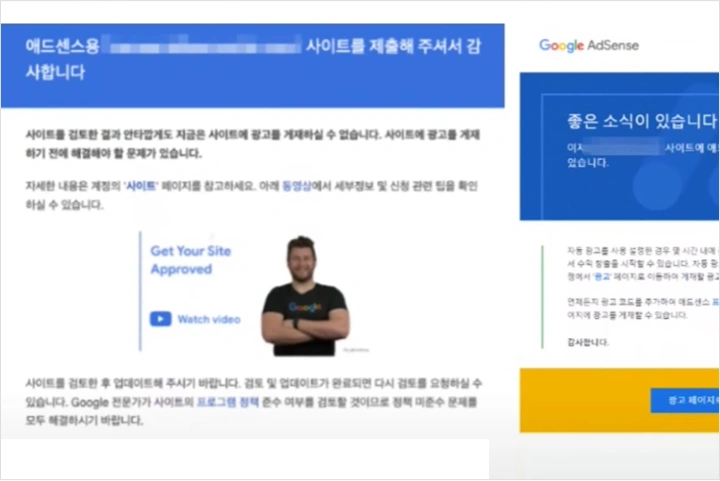The image size is (720, 481).
Task: Click the paragraph starting '사이트를 검토한 후 업데이트해'
Action: click(253, 402)
